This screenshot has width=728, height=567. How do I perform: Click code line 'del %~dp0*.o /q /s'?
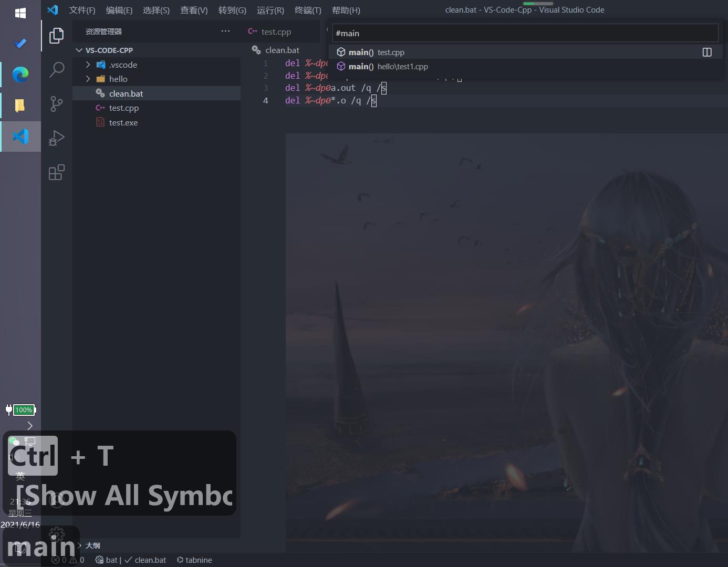point(331,100)
